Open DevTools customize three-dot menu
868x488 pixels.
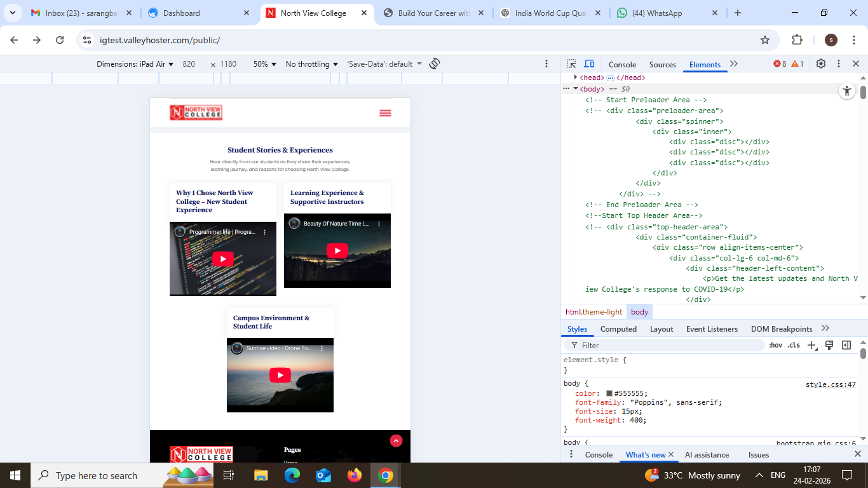coord(839,64)
